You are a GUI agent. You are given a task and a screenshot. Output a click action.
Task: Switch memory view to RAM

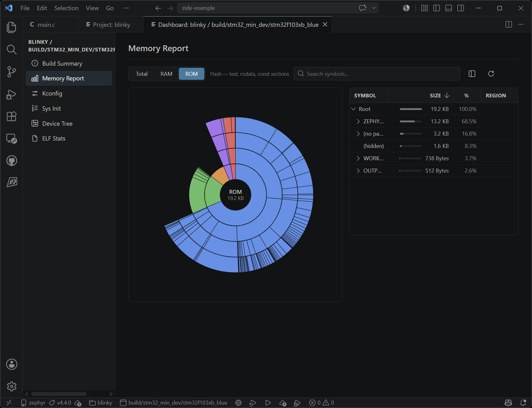[x=166, y=74]
